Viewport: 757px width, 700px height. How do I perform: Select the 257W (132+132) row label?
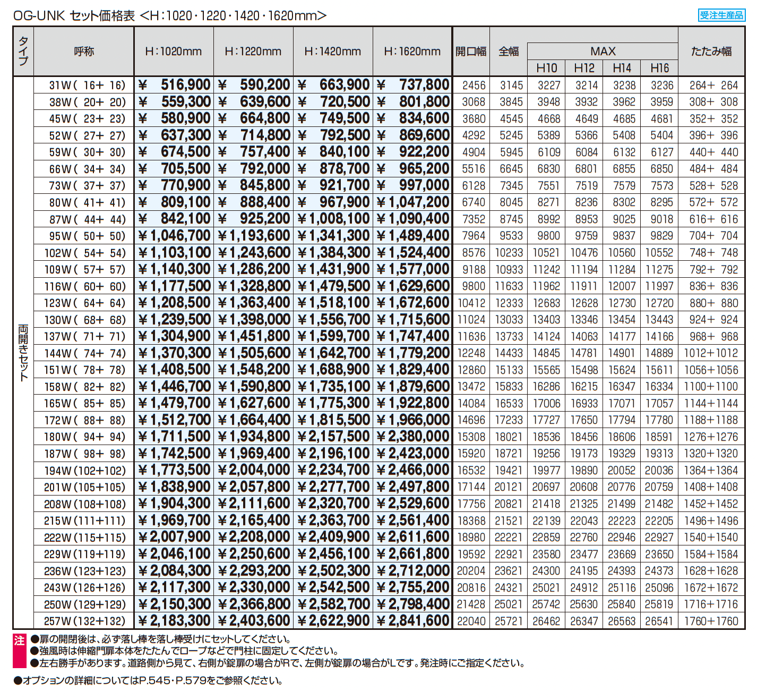tap(85, 621)
